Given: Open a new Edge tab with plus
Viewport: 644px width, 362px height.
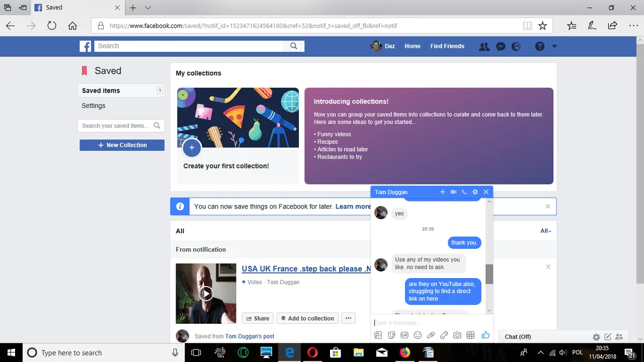Looking at the screenshot, I should 133,8.
